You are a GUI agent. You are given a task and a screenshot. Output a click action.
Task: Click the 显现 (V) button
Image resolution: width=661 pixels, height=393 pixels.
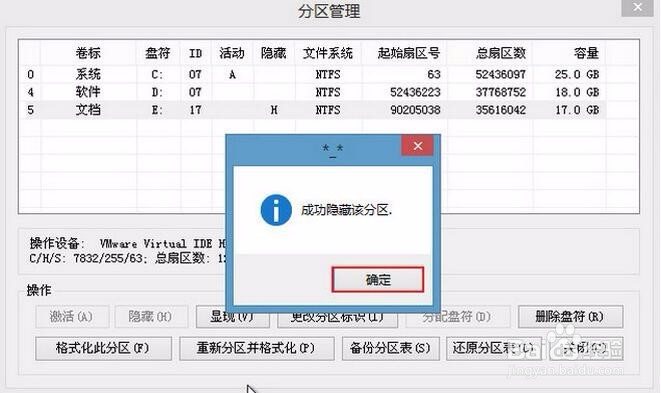232,317
